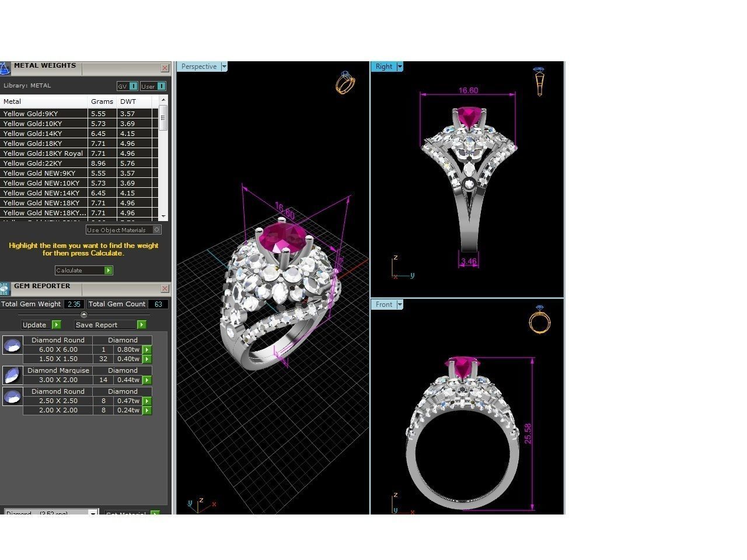
Task: Click the 25.58 dimension in Front viewport
Action: [x=528, y=433]
